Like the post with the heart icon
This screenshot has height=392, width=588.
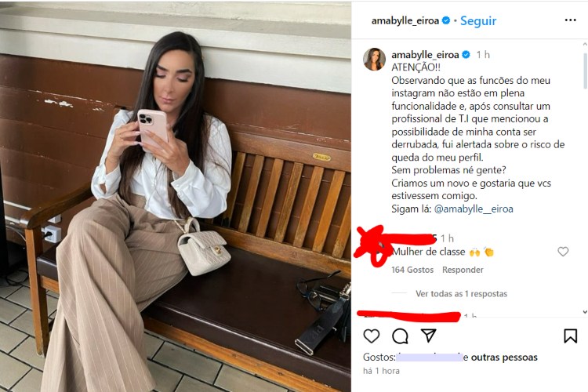[x=372, y=336]
